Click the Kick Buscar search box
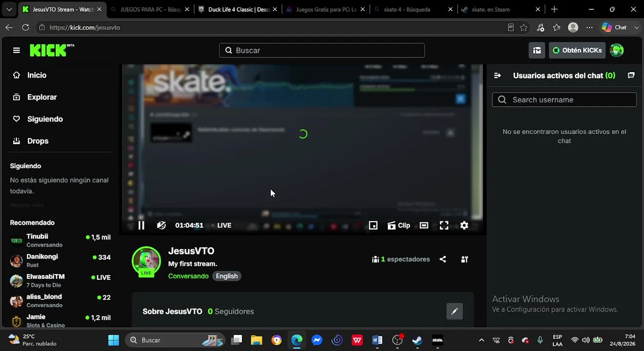 [322, 50]
